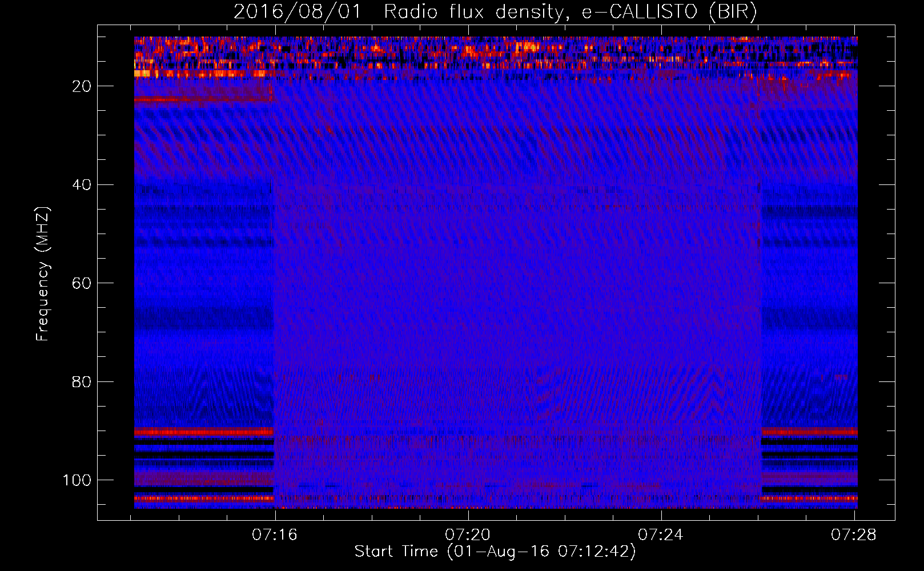The image size is (924, 571).
Task: Select the 60 frequency tick label
Action: click(82, 283)
